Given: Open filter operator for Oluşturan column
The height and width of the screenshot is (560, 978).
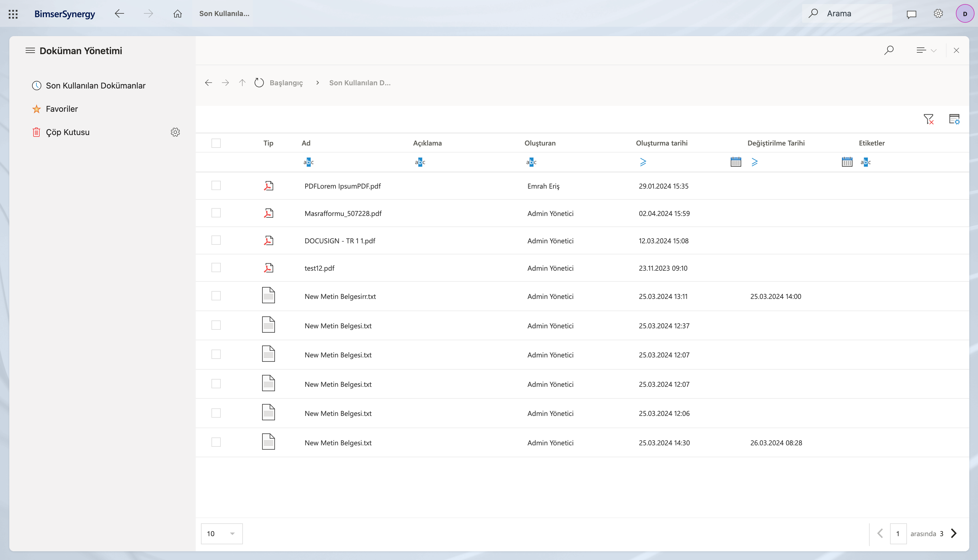Looking at the screenshot, I should pos(531,162).
